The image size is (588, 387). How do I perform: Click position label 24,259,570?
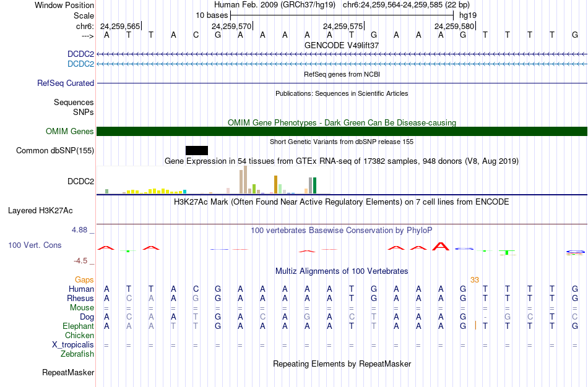click(231, 26)
